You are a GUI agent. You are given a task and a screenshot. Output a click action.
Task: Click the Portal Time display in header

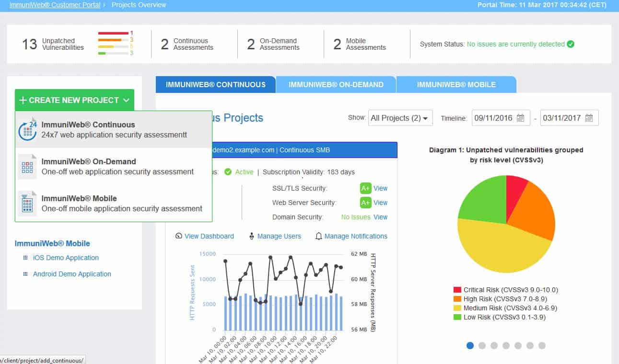click(x=542, y=5)
